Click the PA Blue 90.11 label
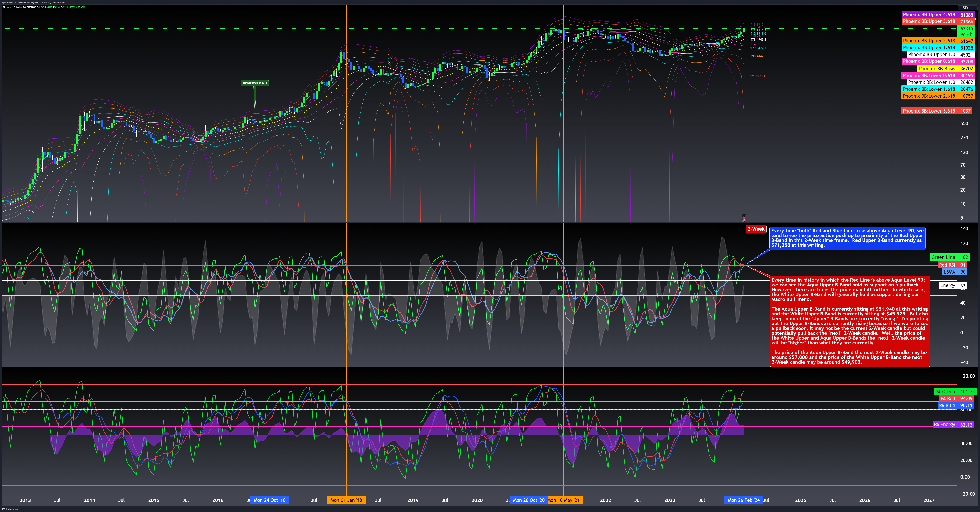This screenshot has width=980, height=512. (x=956, y=406)
